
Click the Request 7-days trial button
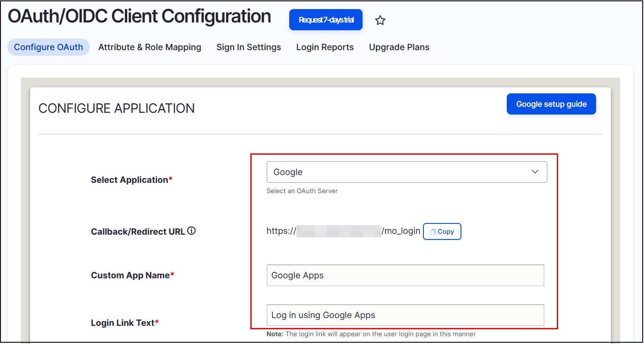[326, 19]
